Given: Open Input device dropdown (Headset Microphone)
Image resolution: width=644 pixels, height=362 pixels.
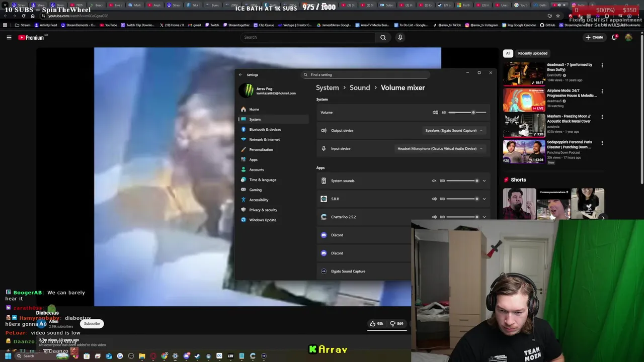Looking at the screenshot, I should coord(440,149).
